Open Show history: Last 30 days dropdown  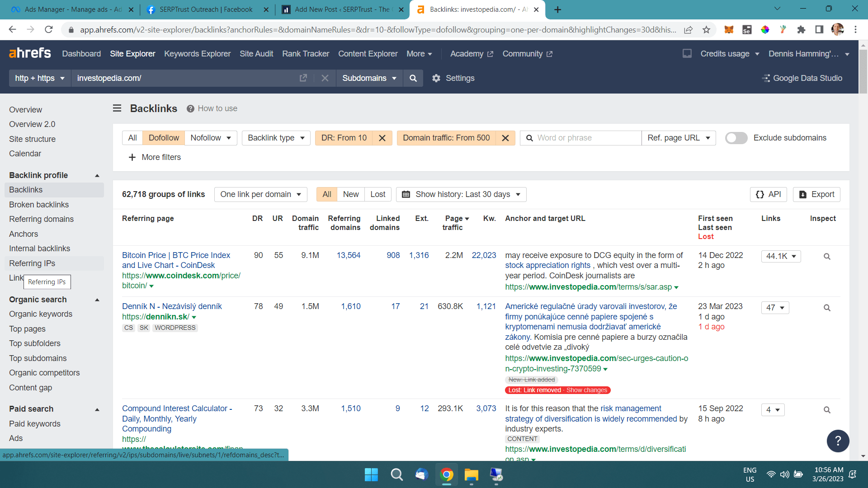[461, 195]
